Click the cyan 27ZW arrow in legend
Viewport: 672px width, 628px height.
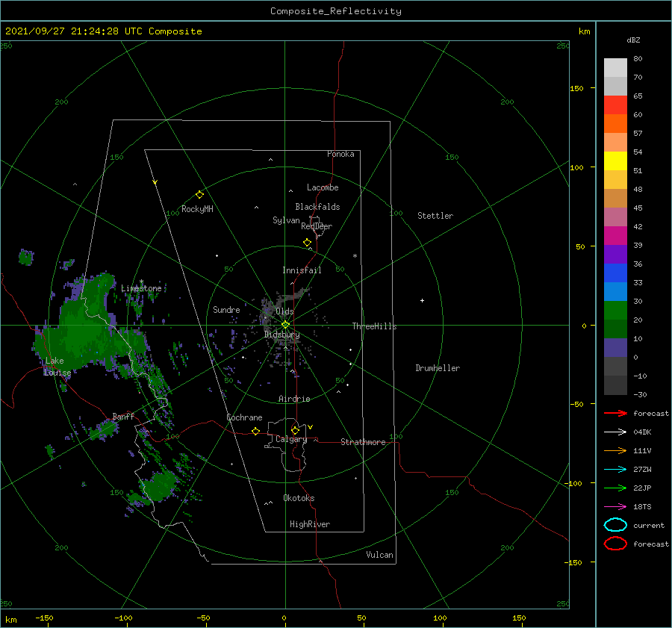615,470
